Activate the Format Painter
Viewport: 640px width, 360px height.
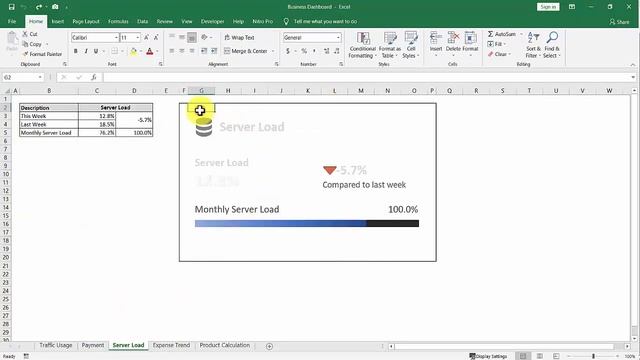point(42,54)
